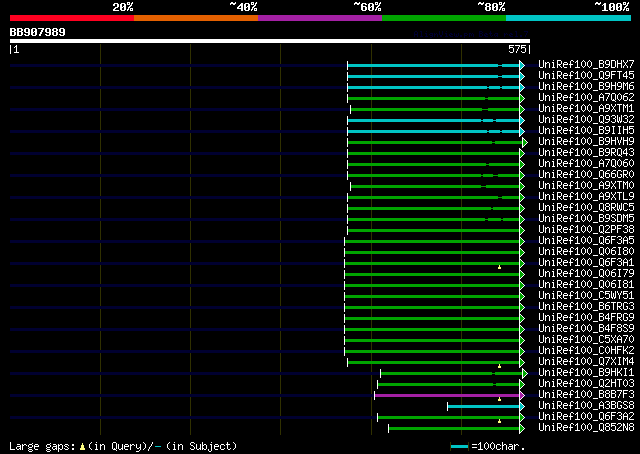Viewport: 640px width, 454px height.
Task: Select the UniRef100_Q66GR0 label
Action: click(x=586, y=174)
